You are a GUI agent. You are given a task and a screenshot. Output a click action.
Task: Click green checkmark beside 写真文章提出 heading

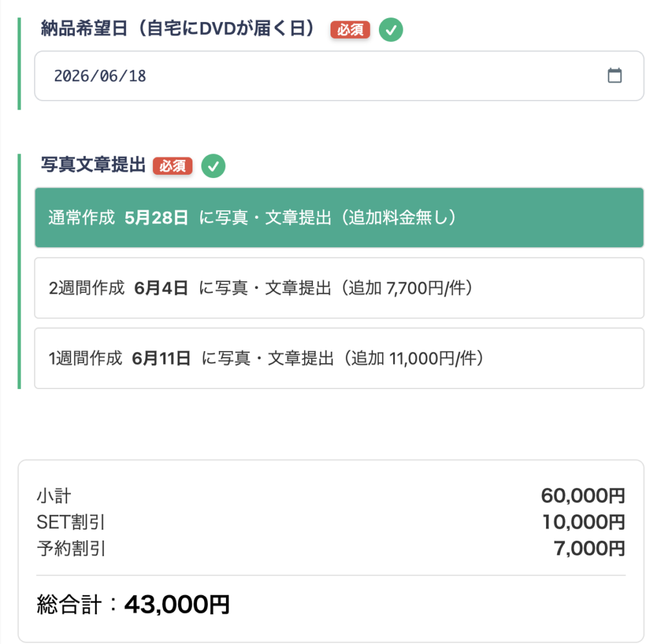point(214,166)
